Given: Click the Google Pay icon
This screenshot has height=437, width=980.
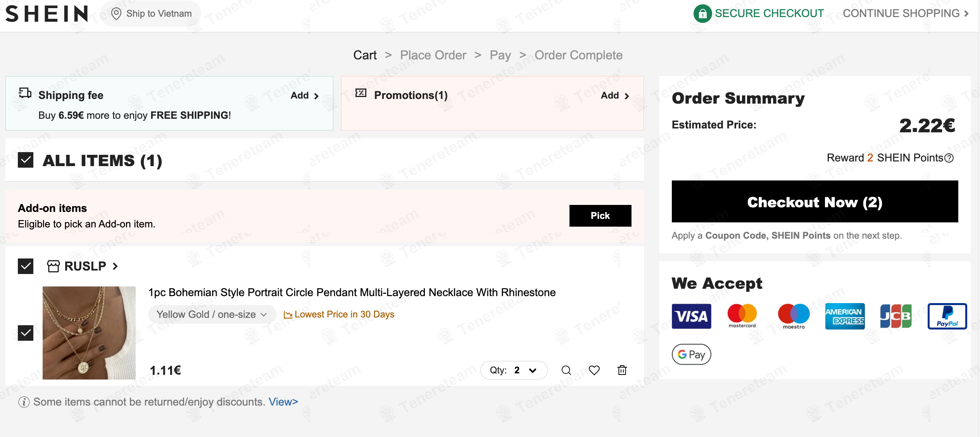Looking at the screenshot, I should click(691, 354).
